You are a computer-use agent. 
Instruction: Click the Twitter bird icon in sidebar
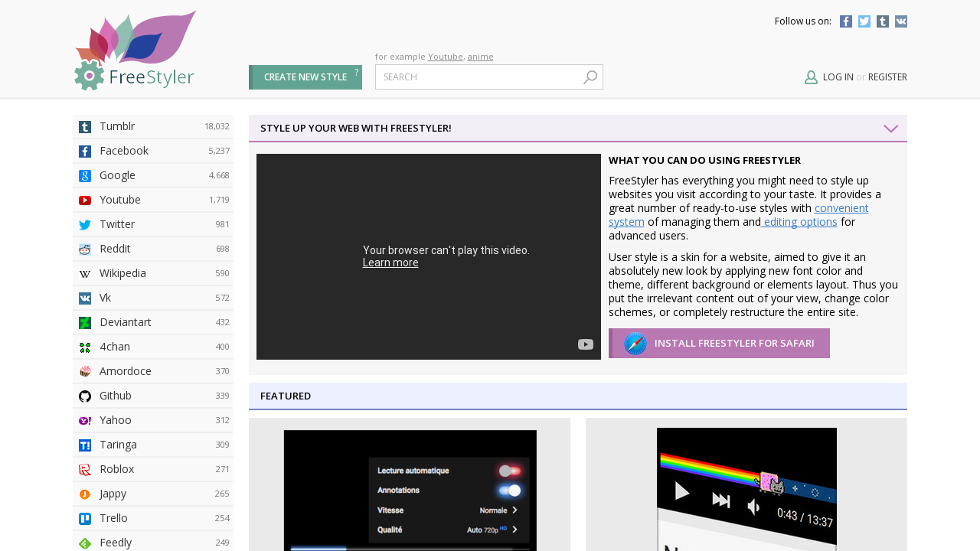point(85,225)
